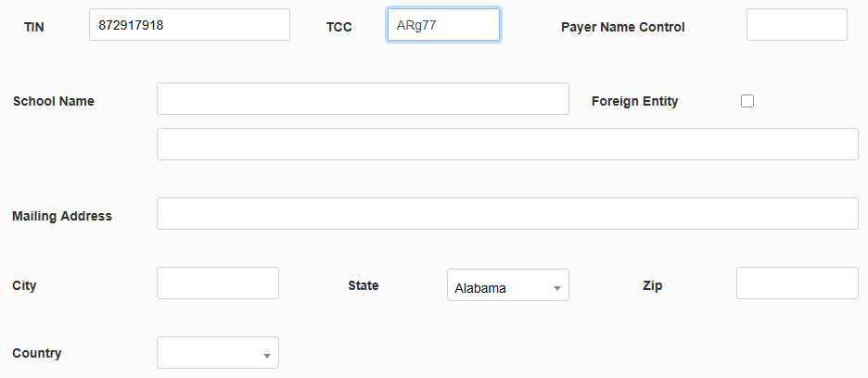Click the second School Name line field
Image resolution: width=868 pixels, height=378 pixels.
click(x=507, y=145)
